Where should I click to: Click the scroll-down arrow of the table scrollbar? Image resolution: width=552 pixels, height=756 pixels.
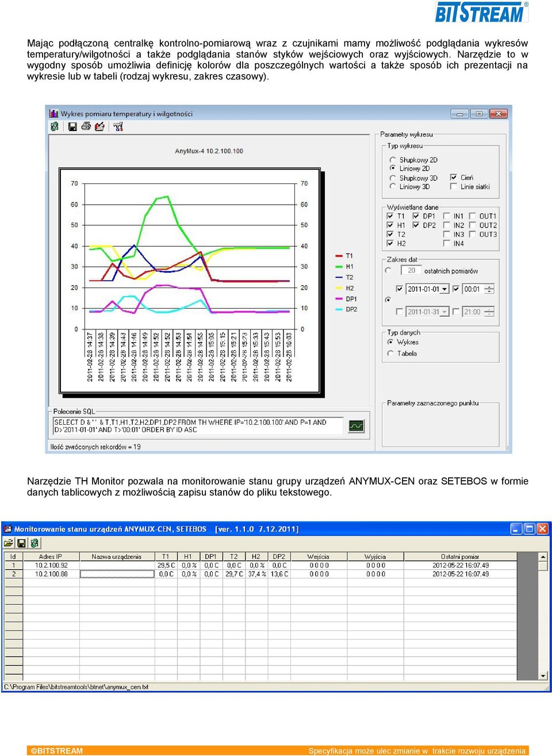543,677
